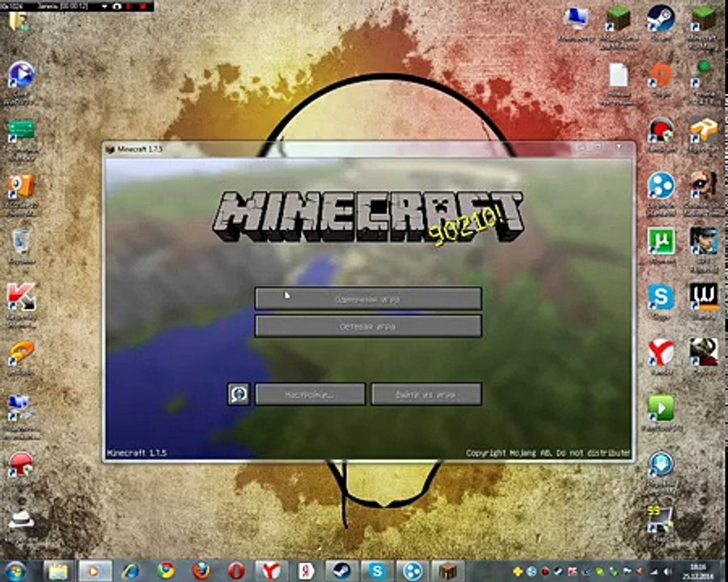Open Skype from the taskbar

[377, 571]
